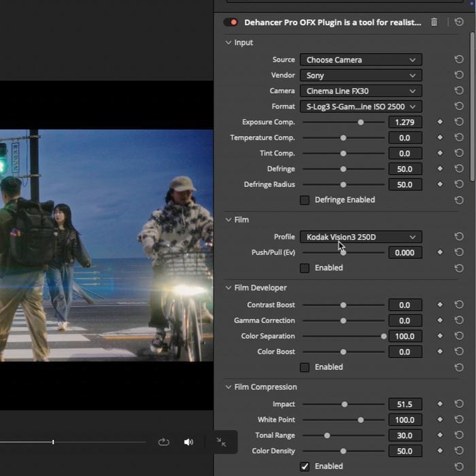Click the Exposure Comp. slider handle
Image resolution: width=476 pixels, height=476 pixels.
click(x=360, y=122)
